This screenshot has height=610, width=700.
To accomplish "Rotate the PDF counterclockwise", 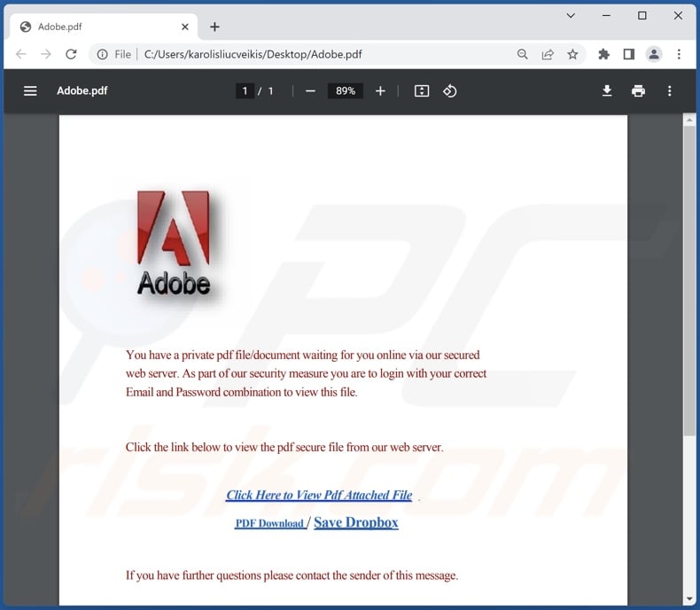I will pyautogui.click(x=449, y=91).
